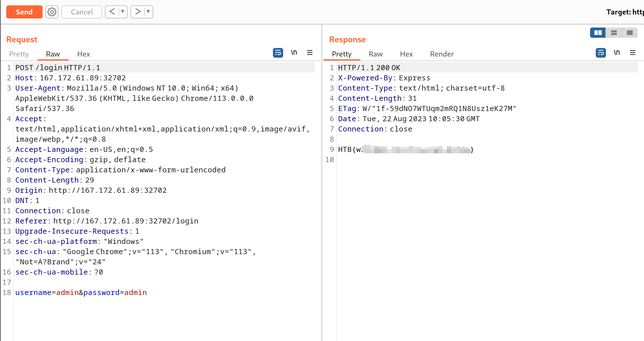Go back to previous request arrow
This screenshot has width=644, height=341.
112,12
